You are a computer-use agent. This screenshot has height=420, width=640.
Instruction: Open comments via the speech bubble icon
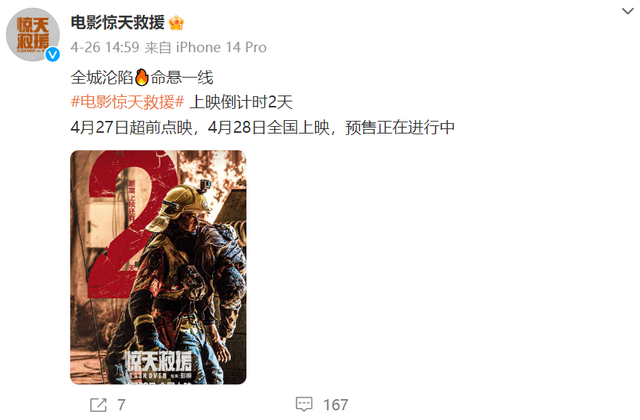pos(304,404)
